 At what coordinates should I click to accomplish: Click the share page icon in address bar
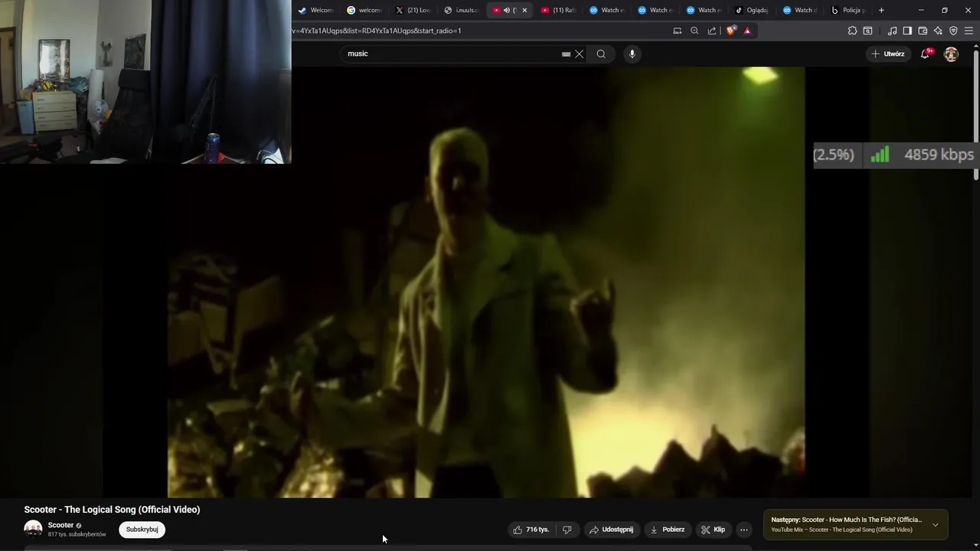(x=712, y=31)
